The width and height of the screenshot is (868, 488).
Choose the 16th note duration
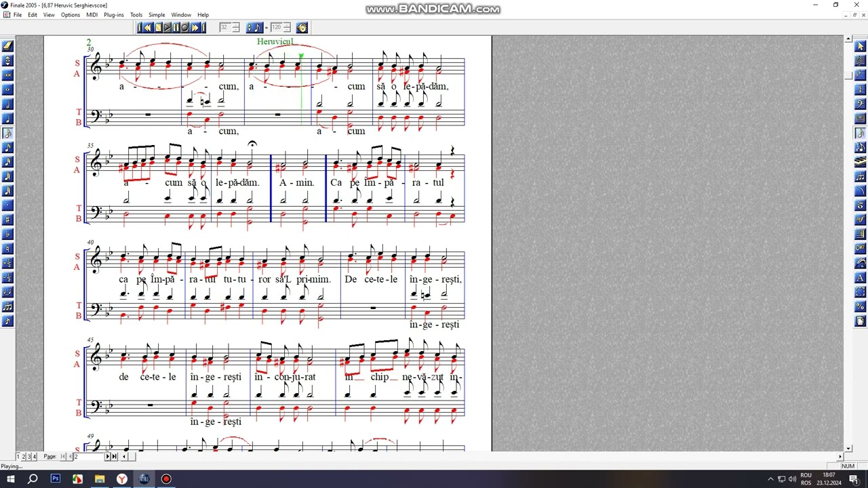coord(8,148)
